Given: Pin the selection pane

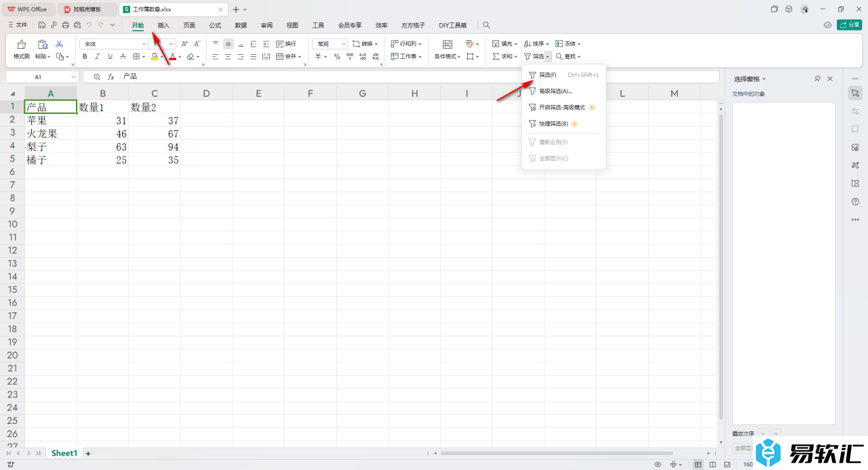Looking at the screenshot, I should point(818,79).
